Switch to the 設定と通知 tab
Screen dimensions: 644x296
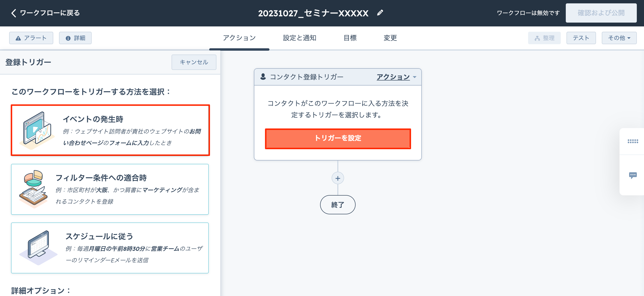(x=299, y=38)
